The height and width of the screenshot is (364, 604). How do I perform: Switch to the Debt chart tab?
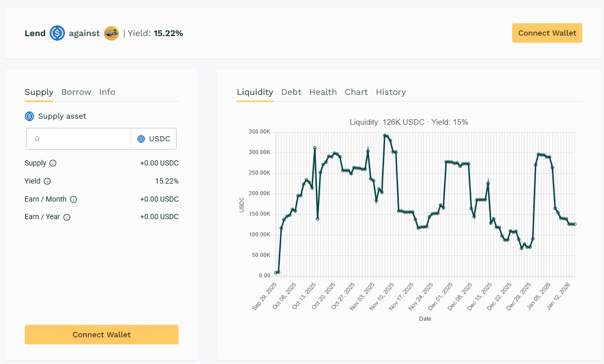(291, 92)
